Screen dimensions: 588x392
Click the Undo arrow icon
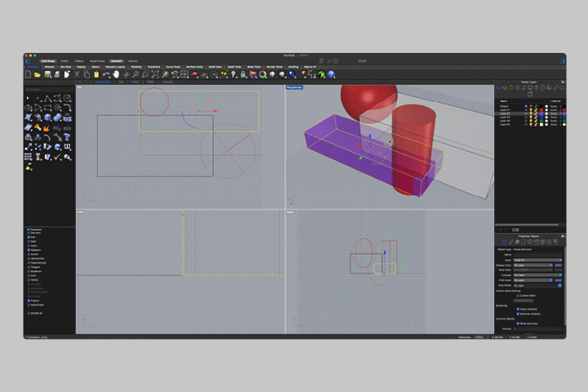tap(106, 74)
